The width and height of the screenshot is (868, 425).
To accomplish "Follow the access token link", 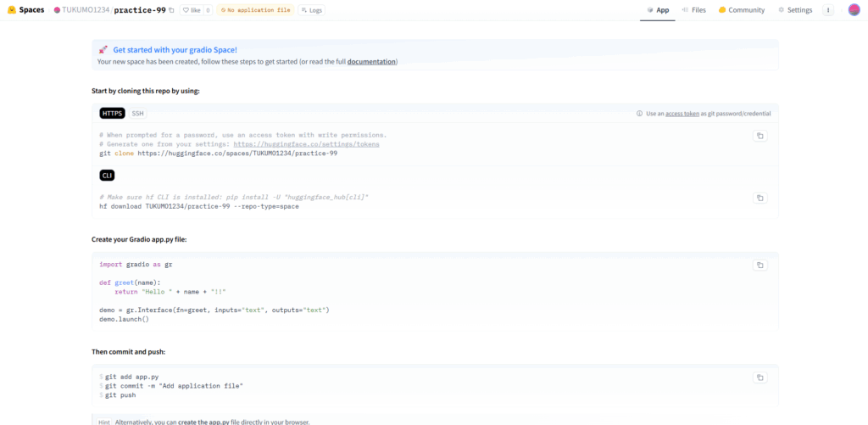I will pyautogui.click(x=682, y=114).
